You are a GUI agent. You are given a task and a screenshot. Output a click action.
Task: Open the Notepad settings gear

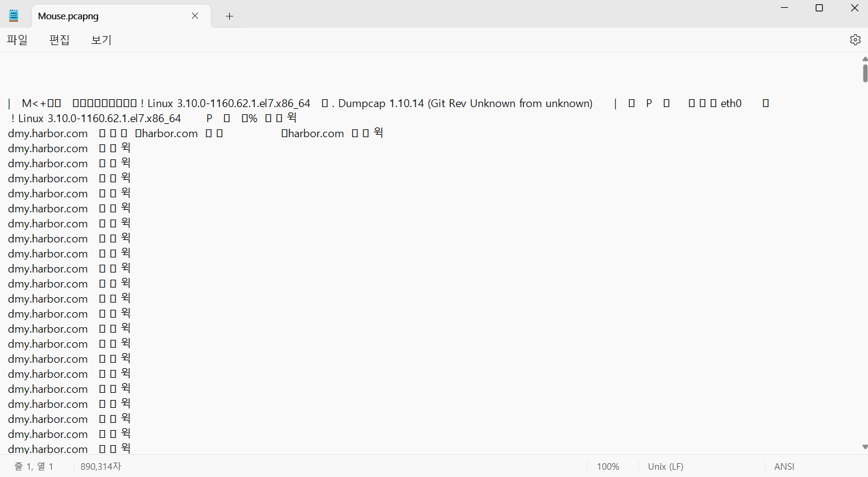(x=855, y=40)
